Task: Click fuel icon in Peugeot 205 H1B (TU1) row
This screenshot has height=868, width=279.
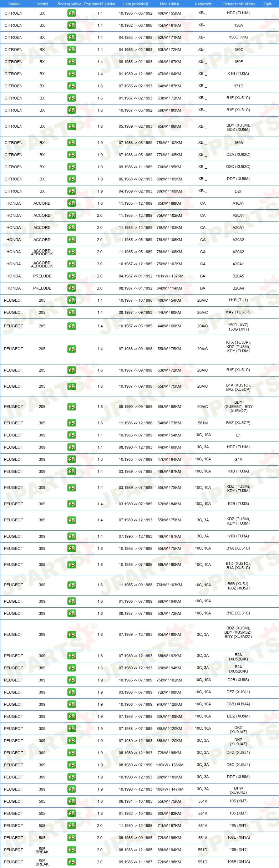Action: [71, 300]
